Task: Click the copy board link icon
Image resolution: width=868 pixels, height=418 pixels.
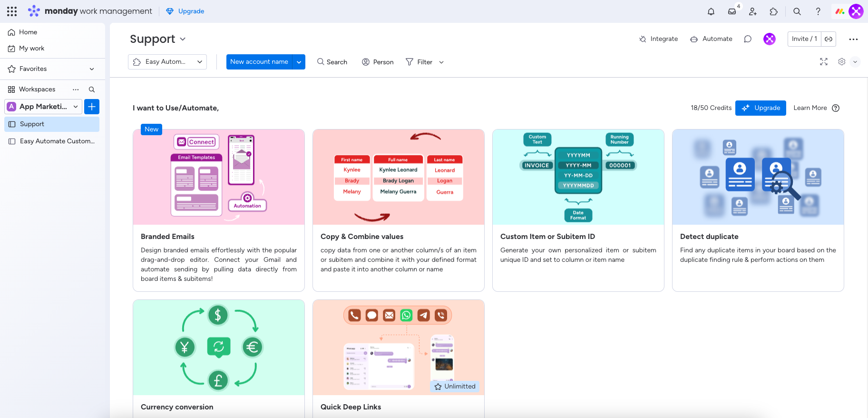Action: [x=829, y=39]
